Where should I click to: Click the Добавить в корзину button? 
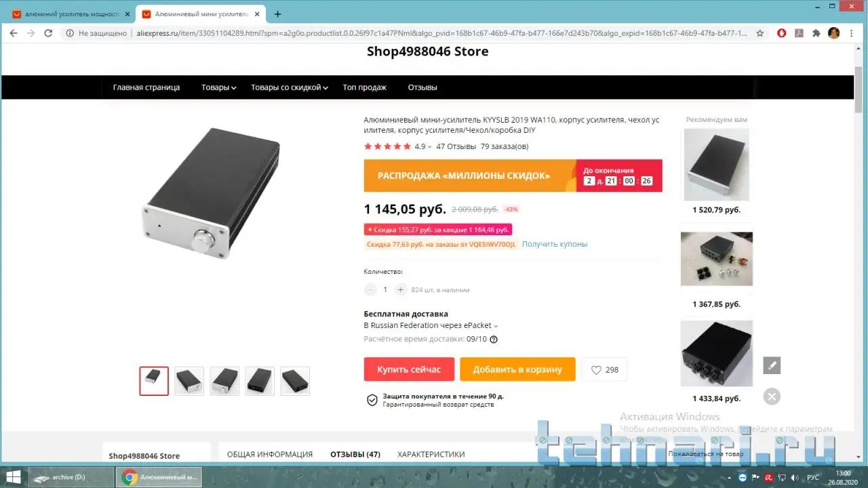pos(517,369)
